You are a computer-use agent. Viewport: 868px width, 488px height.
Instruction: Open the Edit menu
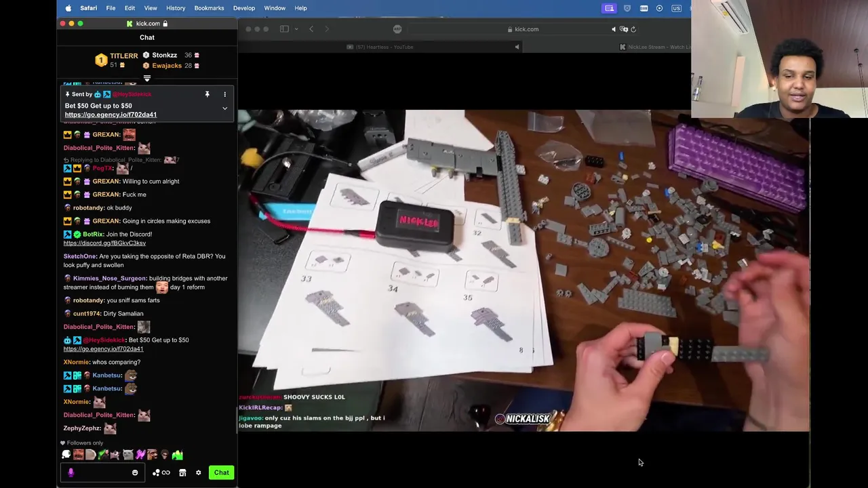130,8
